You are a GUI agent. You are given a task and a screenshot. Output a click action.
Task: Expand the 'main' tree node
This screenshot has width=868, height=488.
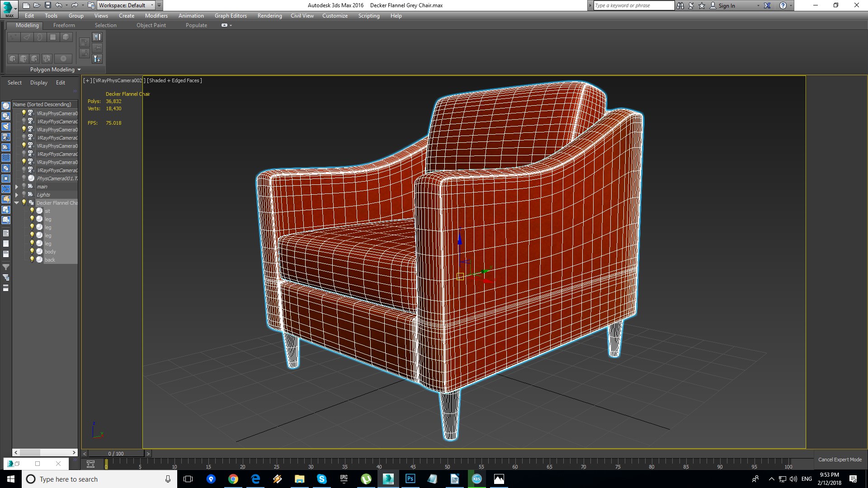[17, 187]
